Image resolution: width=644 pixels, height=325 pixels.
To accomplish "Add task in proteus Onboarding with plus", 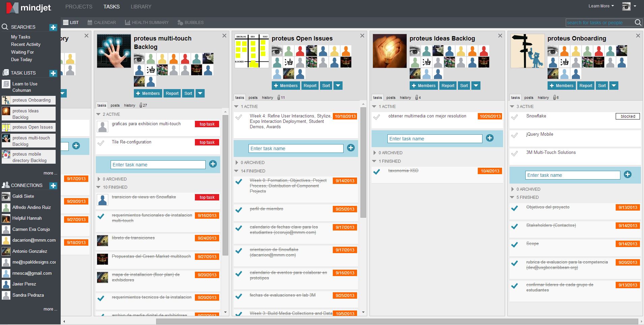I will point(627,174).
